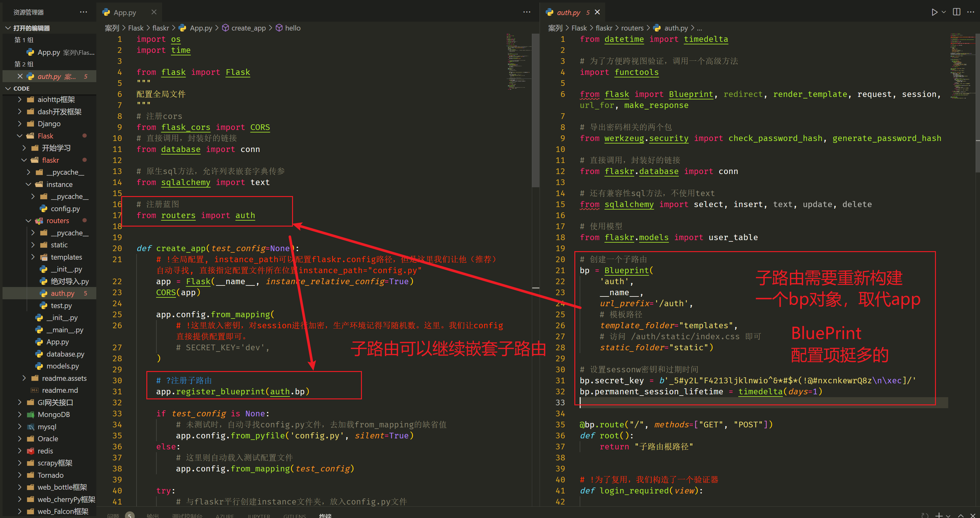This screenshot has width=980, height=518.
Task: Open database.py from the file tree
Action: pyautogui.click(x=65, y=354)
